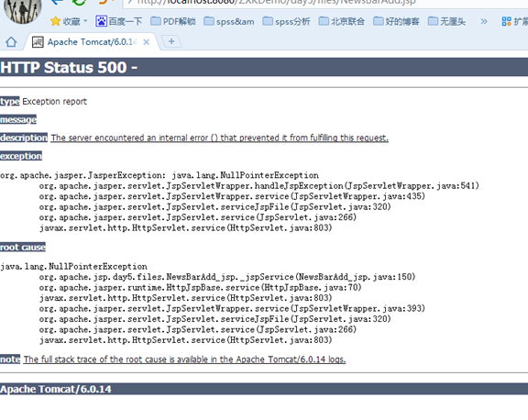Open the 好的博客 bookmark folder
Screen dimensions: 528x420
point(396,22)
